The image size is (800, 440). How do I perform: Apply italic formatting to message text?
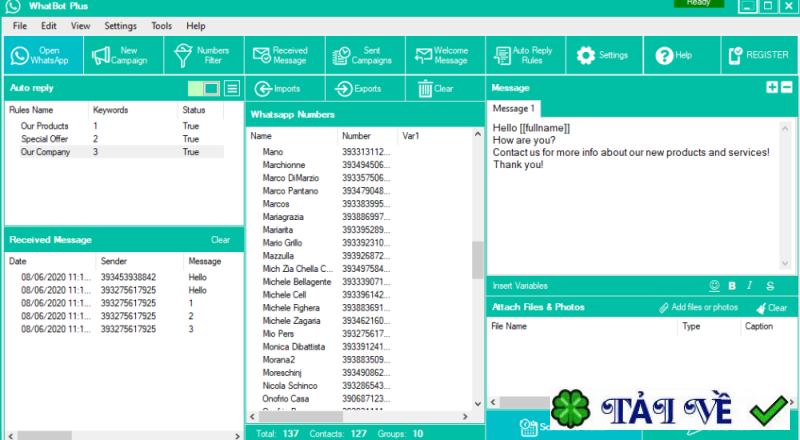tap(749, 286)
